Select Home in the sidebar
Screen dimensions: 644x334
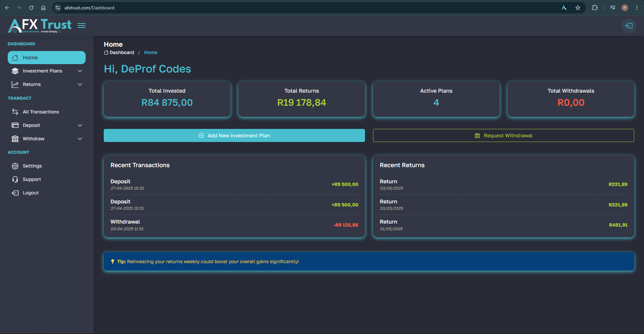pyautogui.click(x=46, y=57)
